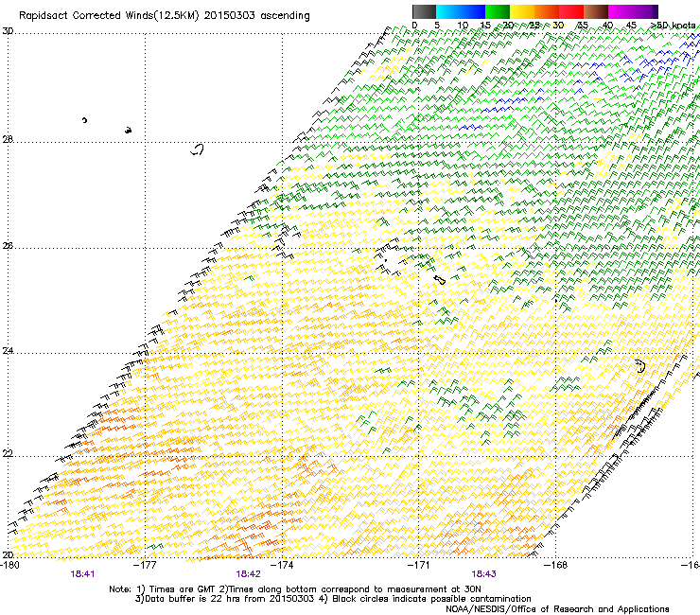Screen dimensions: 700x615
Task: Click the "20150303" date in the title
Action: pyautogui.click(x=230, y=16)
